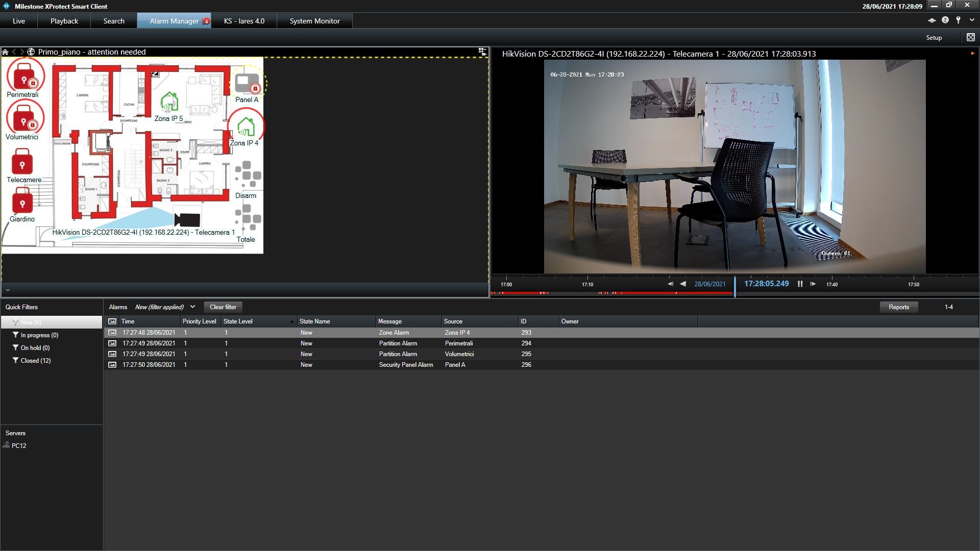This screenshot has width=980, height=551.
Task: Click the orange camera preview indicator arrow
Action: (973, 54)
